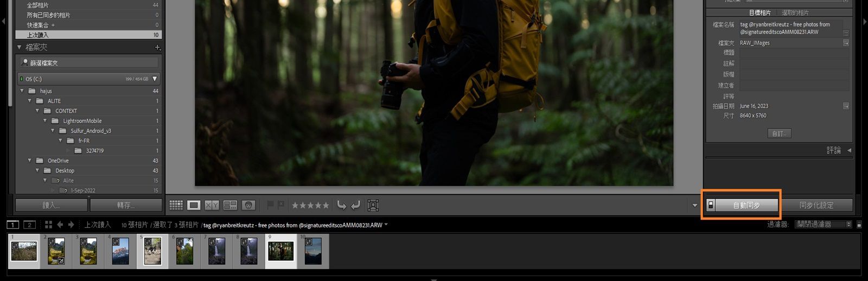Screen dimensions: 868x281
Task: Open toolbar content dropdown arrow
Action: (x=694, y=206)
